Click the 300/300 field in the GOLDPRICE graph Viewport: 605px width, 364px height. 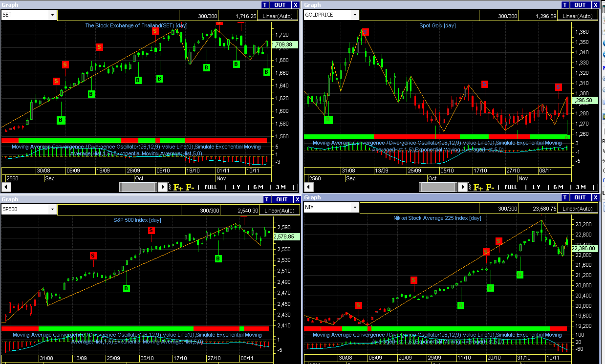(499, 16)
